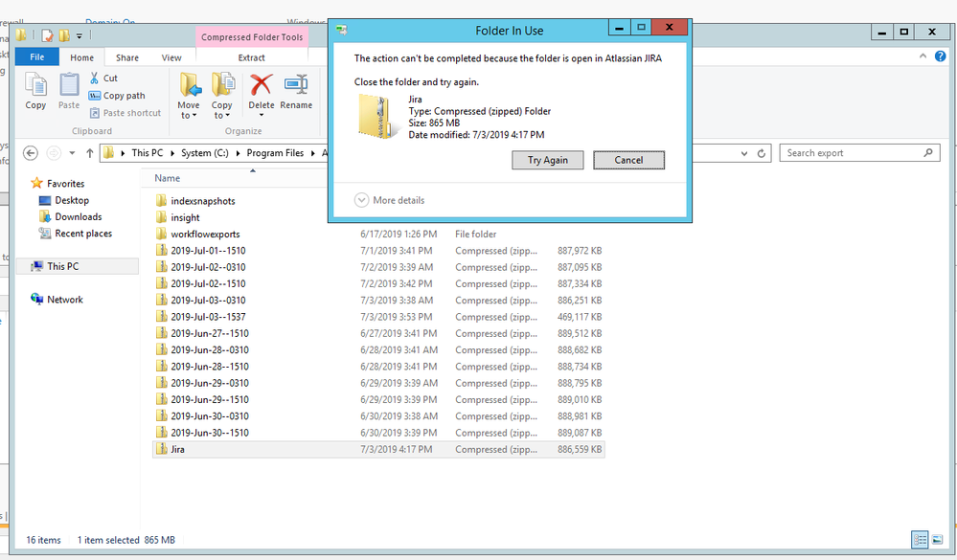
Task: Select the View ribbon tab
Action: [171, 57]
